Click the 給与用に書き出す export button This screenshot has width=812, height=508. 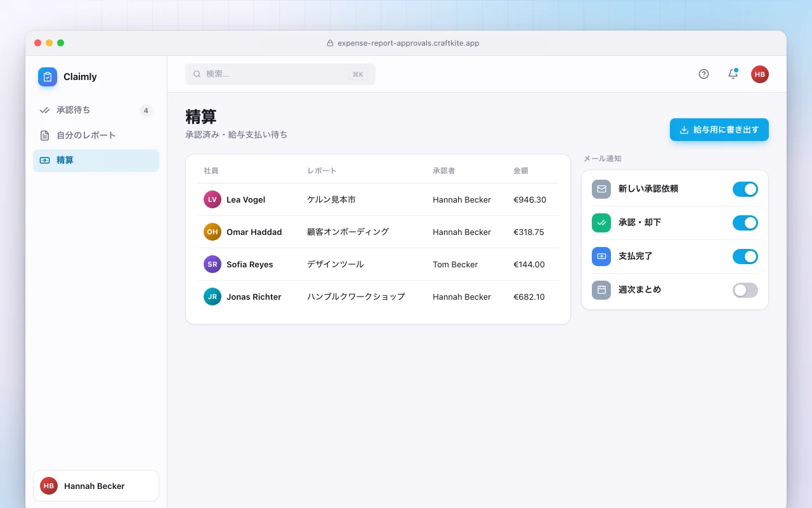click(x=719, y=130)
